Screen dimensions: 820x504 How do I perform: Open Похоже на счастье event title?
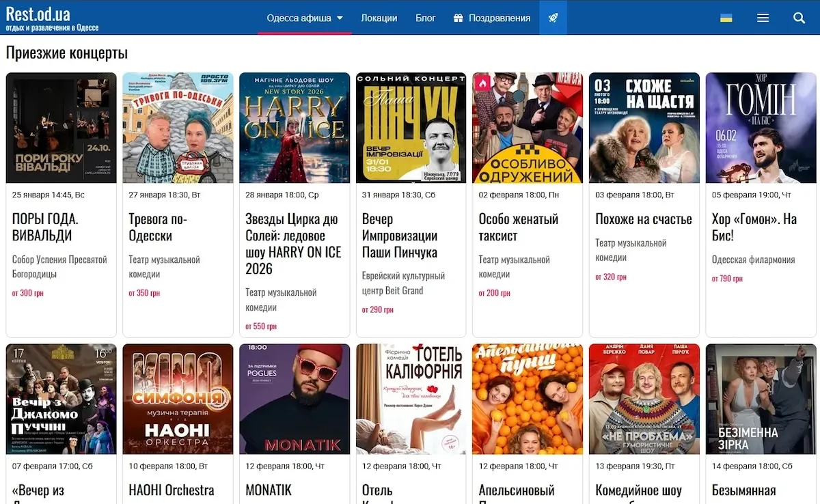pyautogui.click(x=644, y=219)
